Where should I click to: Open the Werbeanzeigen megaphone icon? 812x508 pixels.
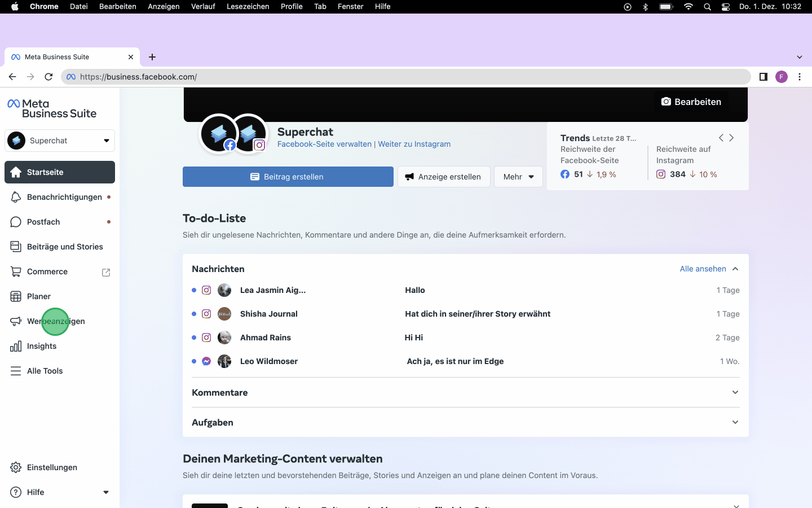coord(16,321)
